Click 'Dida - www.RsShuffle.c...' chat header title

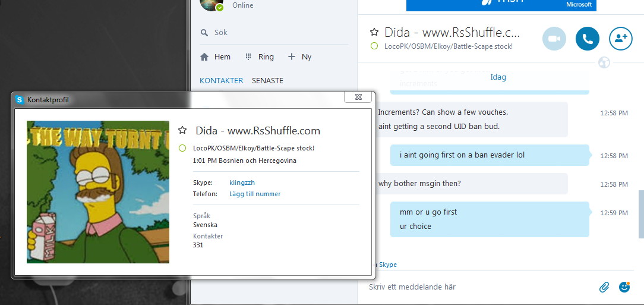[452, 32]
